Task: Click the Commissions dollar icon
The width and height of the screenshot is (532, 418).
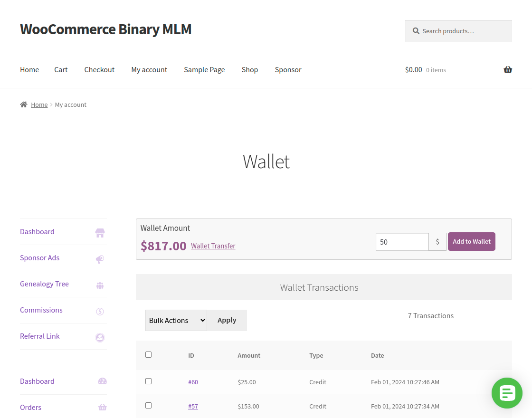Action: [x=100, y=311]
